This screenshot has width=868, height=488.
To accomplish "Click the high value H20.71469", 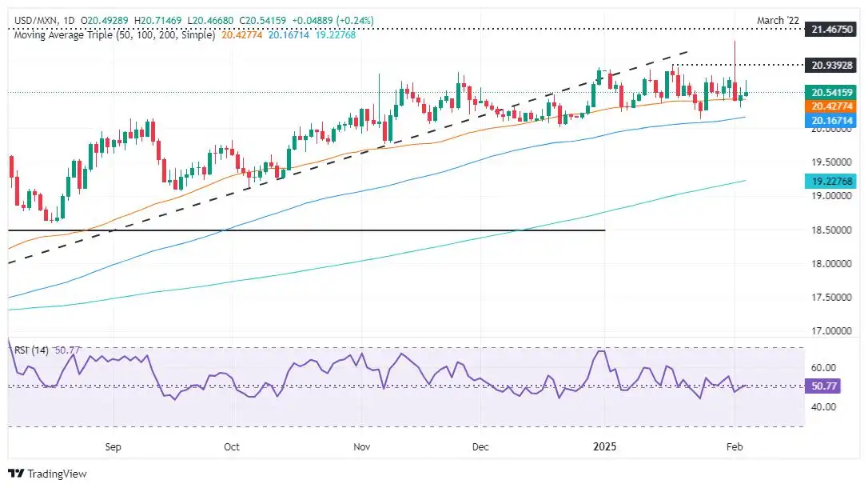I will pyautogui.click(x=157, y=21).
